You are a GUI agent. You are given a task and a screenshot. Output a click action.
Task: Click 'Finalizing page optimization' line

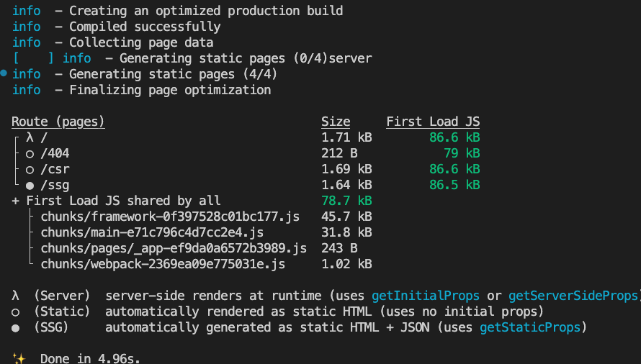tap(170, 91)
